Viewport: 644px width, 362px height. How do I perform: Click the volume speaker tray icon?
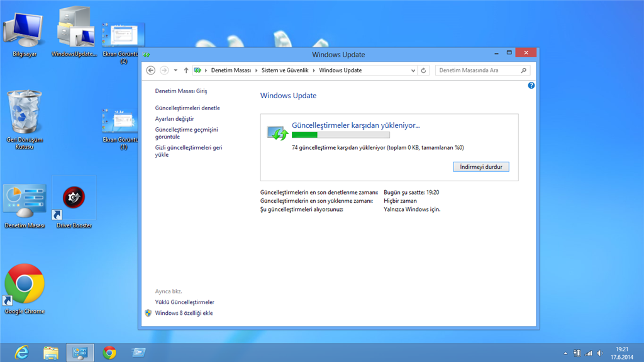point(600,353)
